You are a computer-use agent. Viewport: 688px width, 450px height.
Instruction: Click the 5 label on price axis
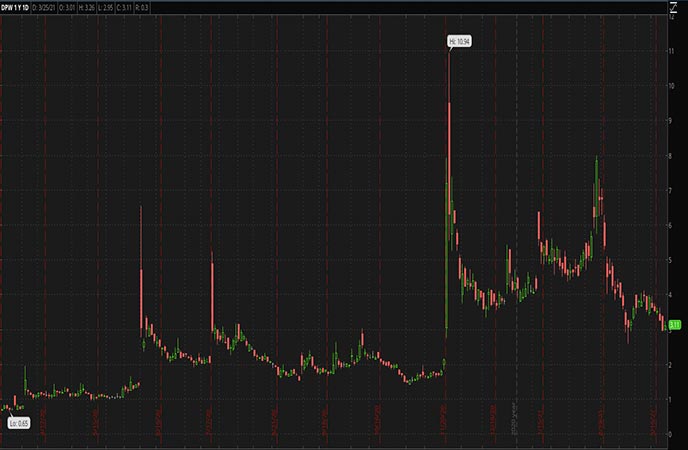[670, 260]
